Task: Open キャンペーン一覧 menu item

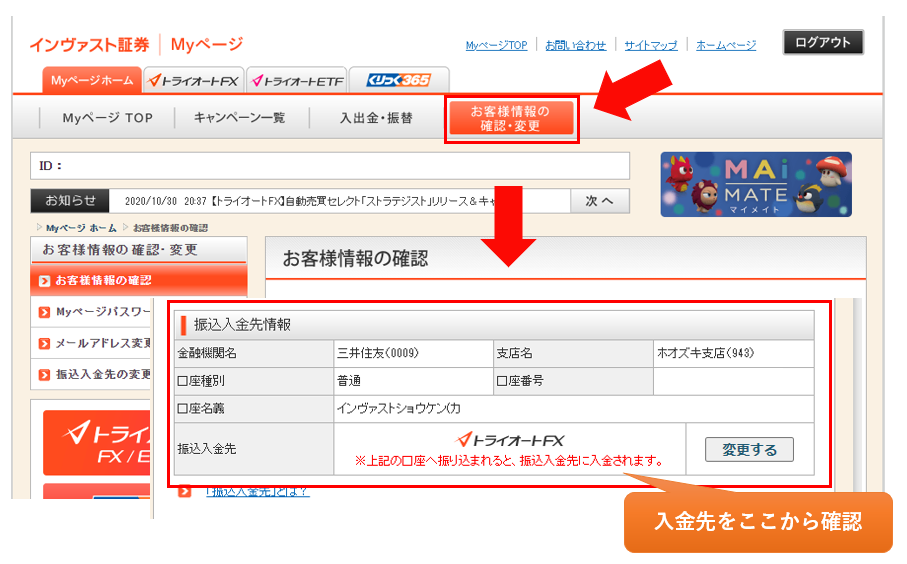Action: coord(239,118)
